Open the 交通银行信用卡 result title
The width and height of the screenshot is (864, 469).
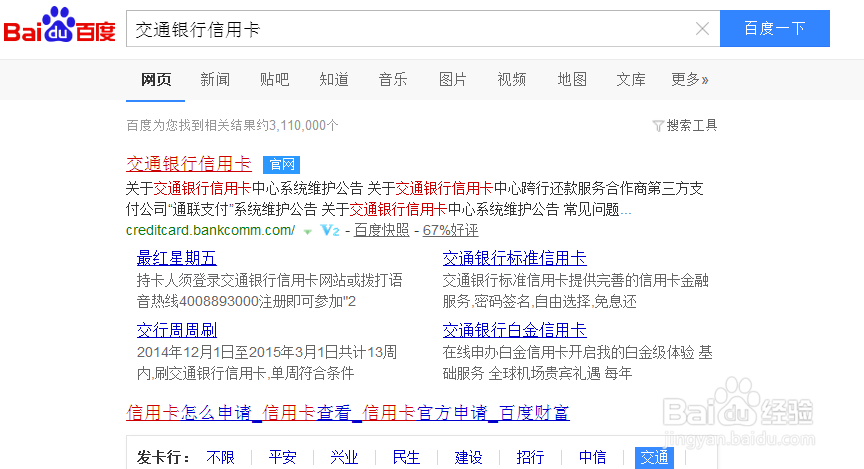click(188, 164)
